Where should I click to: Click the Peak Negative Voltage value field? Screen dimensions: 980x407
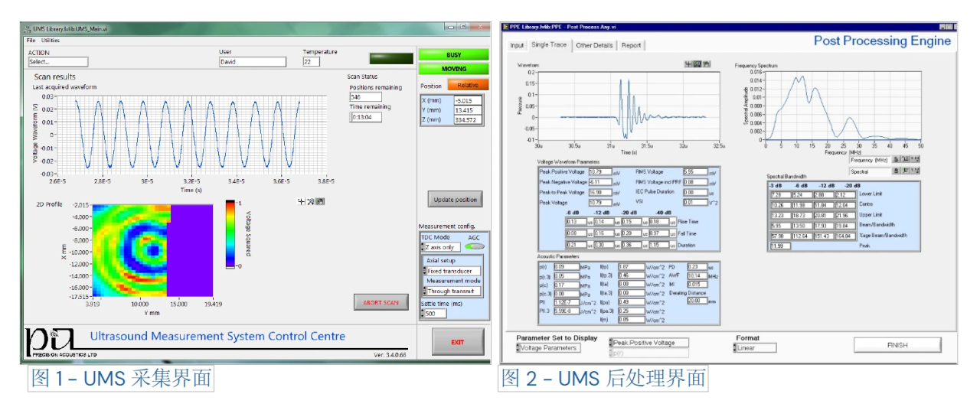tap(602, 182)
